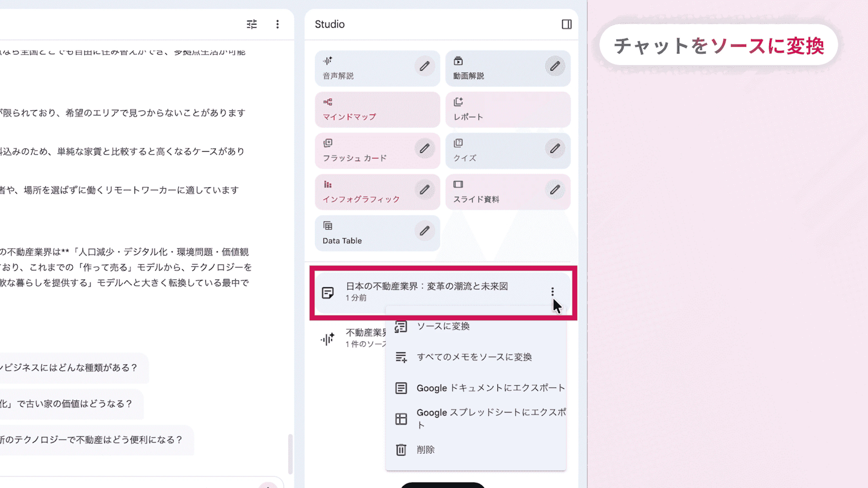
Task: Click 削除 trash item in the menu
Action: tap(425, 450)
